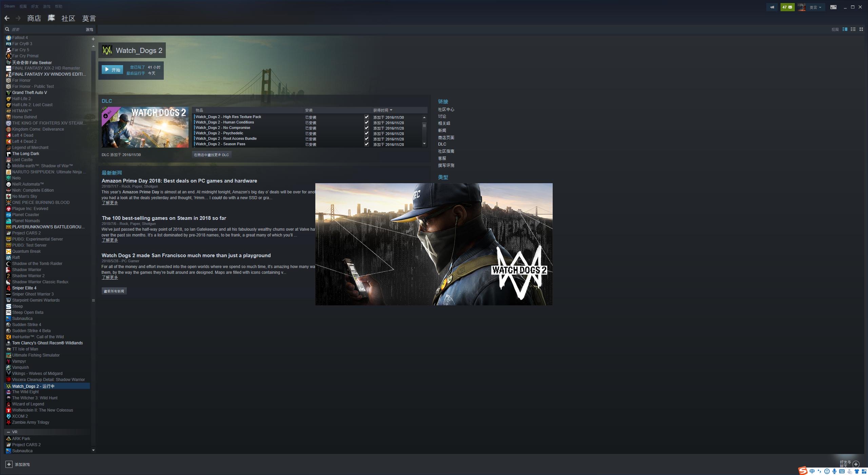Select the list view layout icon
This screenshot has width=868, height=475.
(853, 30)
